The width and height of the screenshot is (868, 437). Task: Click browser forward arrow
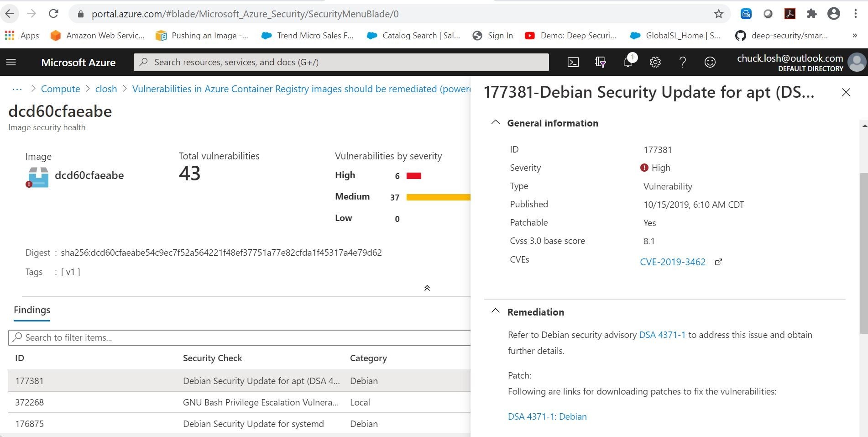click(31, 14)
